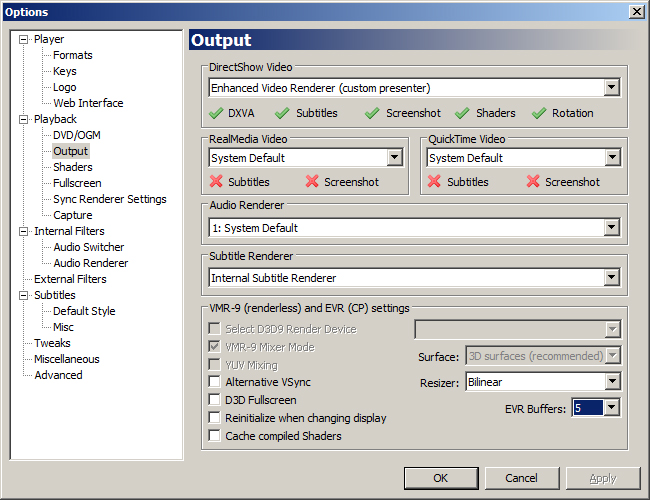This screenshot has width=650, height=500.
Task: Click the red X beside RealMedia Subtitles
Action: [x=217, y=182]
